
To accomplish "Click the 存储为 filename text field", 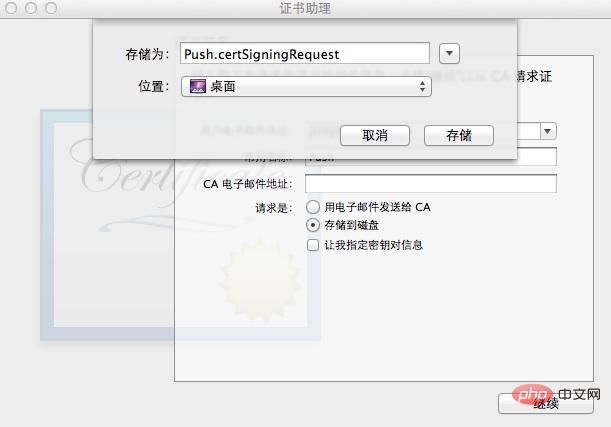I will coord(305,53).
